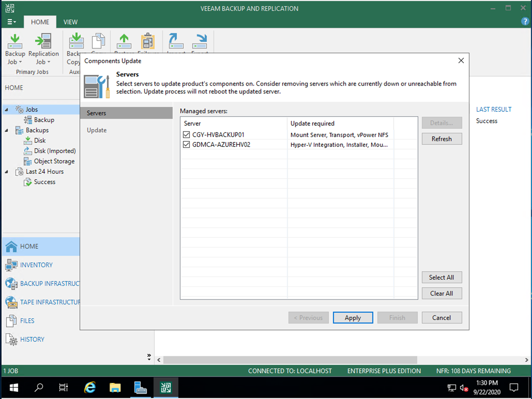The image size is (532, 399).
Task: Click the navigation pane overflow chevron
Action: tap(149, 357)
